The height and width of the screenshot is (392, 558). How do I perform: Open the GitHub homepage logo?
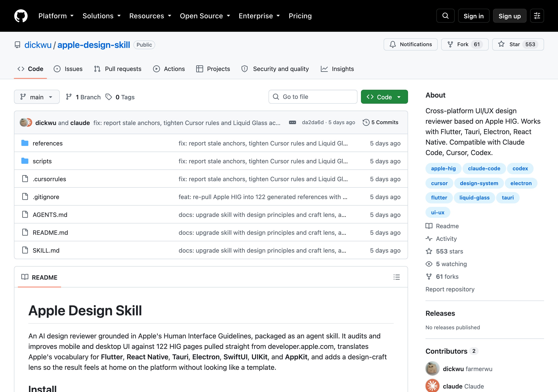point(21,16)
